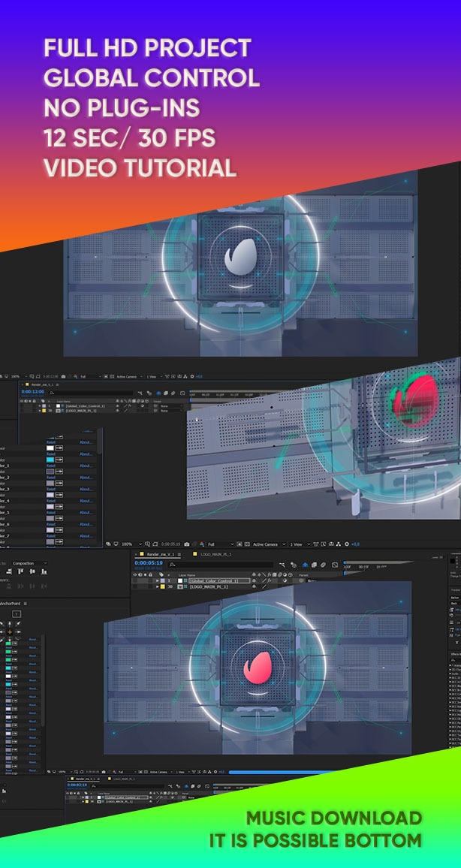
Task: Select LOGO_MAIN_PL_1 layer name in 0:00:05:19 timeline
Action: (209, 586)
